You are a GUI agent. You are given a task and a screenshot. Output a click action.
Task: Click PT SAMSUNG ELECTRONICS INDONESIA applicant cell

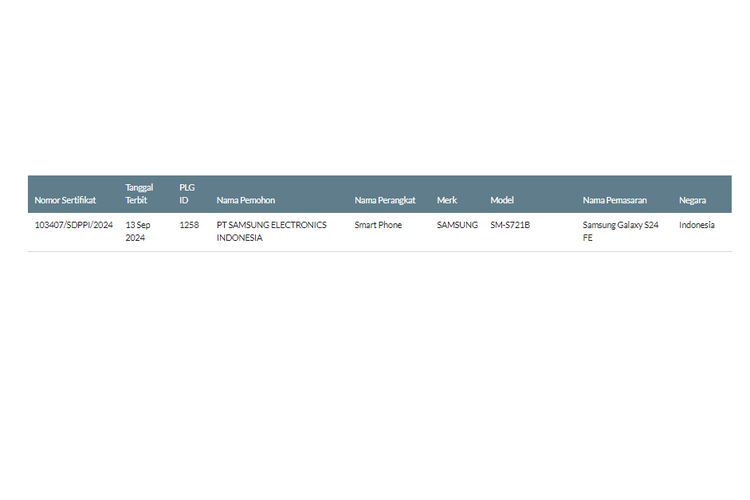click(271, 231)
